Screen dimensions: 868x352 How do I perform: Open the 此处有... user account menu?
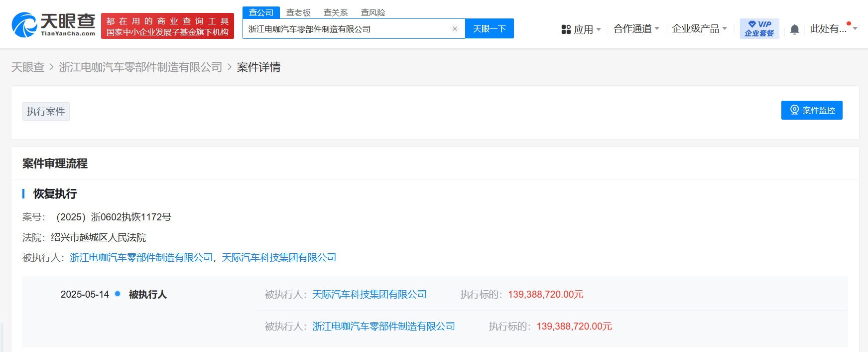[834, 28]
